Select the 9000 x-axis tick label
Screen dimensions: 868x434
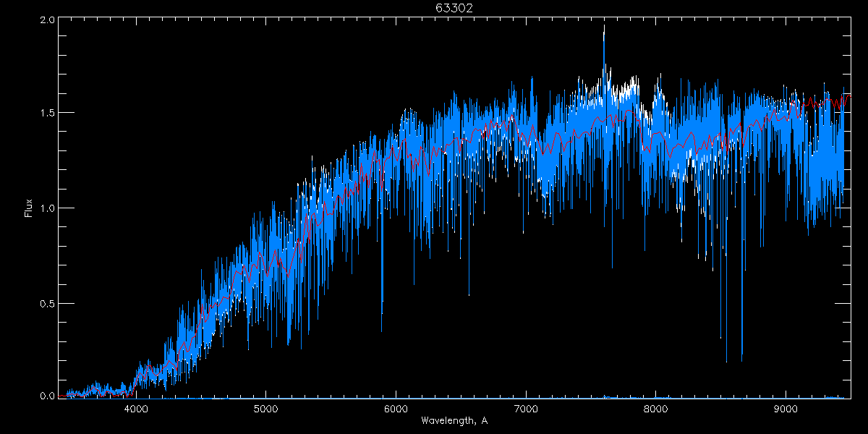(x=786, y=409)
